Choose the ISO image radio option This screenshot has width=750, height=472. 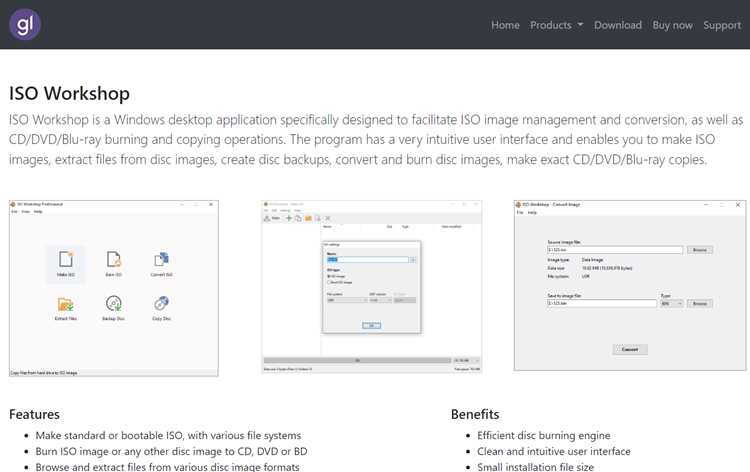pyautogui.click(x=336, y=276)
